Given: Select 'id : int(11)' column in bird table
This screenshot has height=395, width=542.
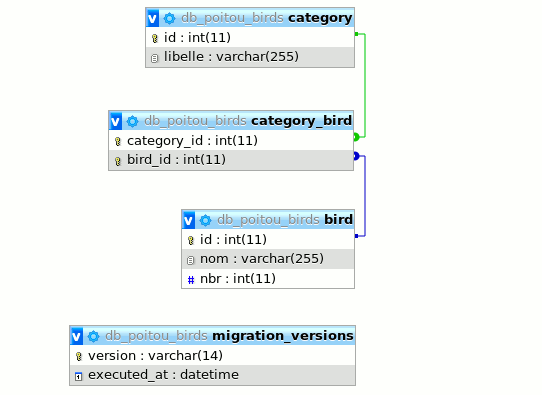Looking at the screenshot, I should [268, 239].
